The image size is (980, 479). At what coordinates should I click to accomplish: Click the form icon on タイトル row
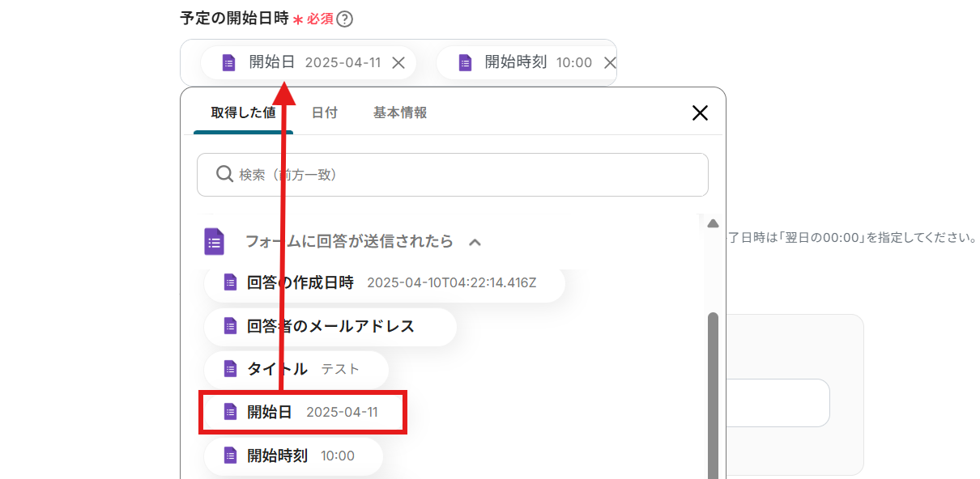(x=230, y=369)
